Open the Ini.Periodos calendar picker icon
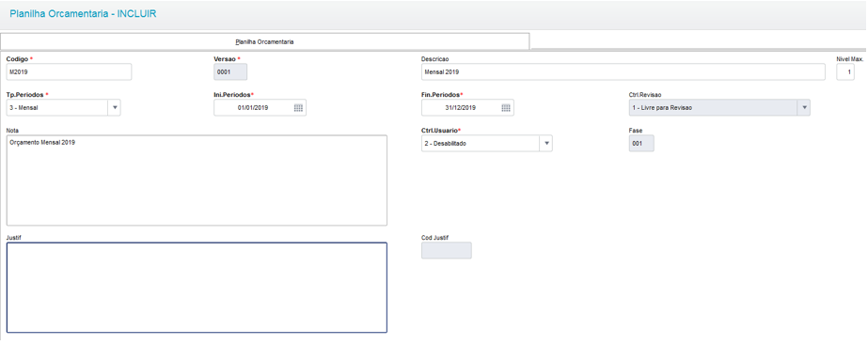868x345 pixels. tap(298, 108)
